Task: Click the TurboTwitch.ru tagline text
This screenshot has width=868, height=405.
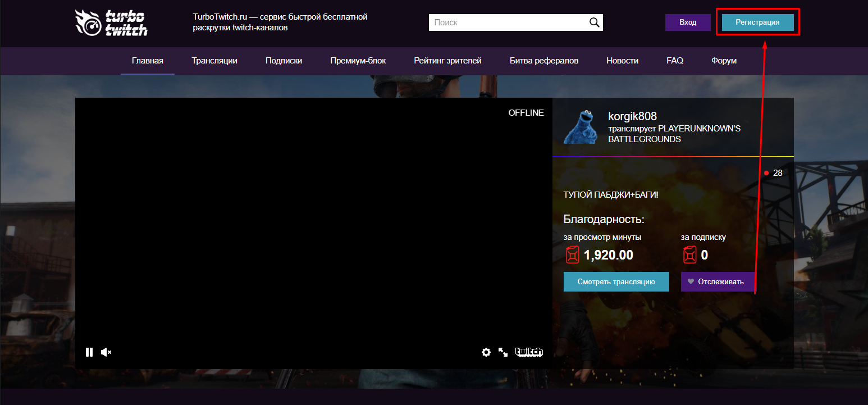Action: pyautogui.click(x=280, y=22)
